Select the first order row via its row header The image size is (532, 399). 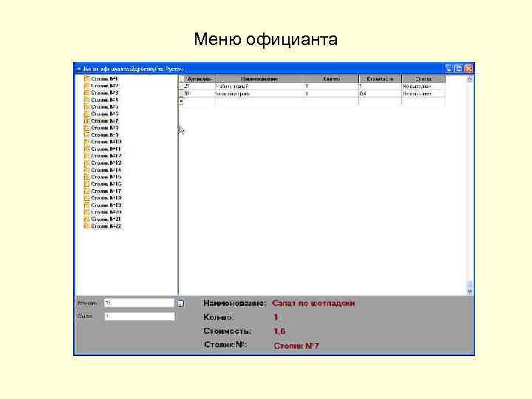pos(181,86)
